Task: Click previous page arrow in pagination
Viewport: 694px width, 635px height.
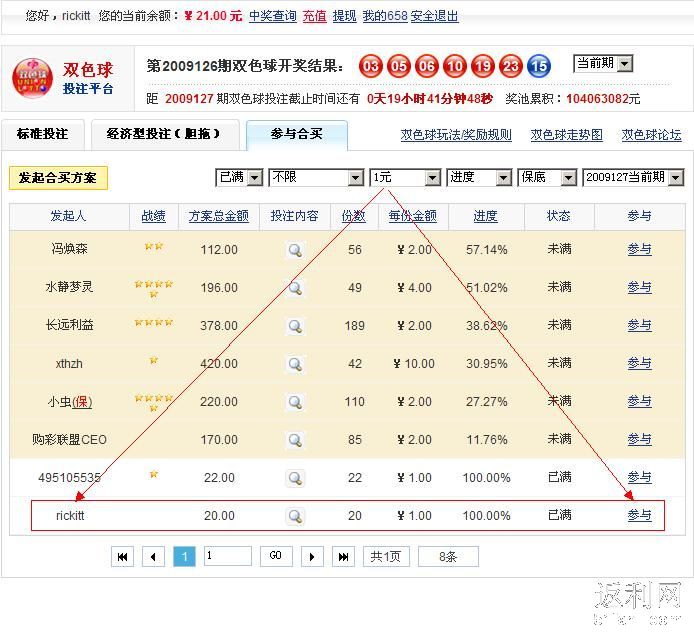Action: 153,557
